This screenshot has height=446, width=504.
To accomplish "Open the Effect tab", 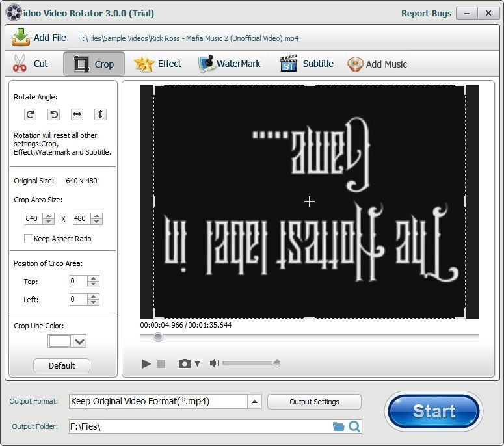I will (x=157, y=64).
